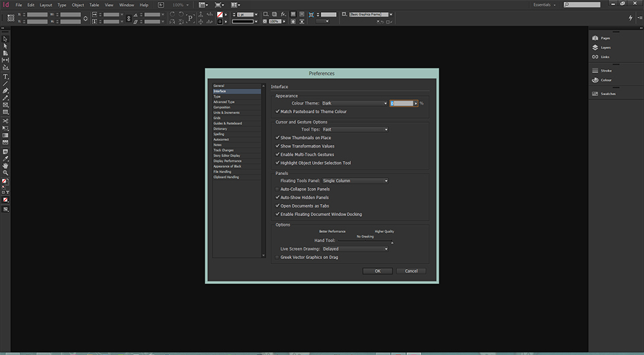Open the zoom level 100% dropdown

(x=180, y=5)
